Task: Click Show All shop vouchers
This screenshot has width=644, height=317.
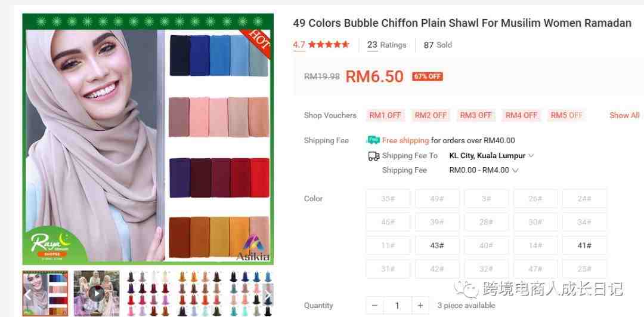Action: tap(624, 115)
